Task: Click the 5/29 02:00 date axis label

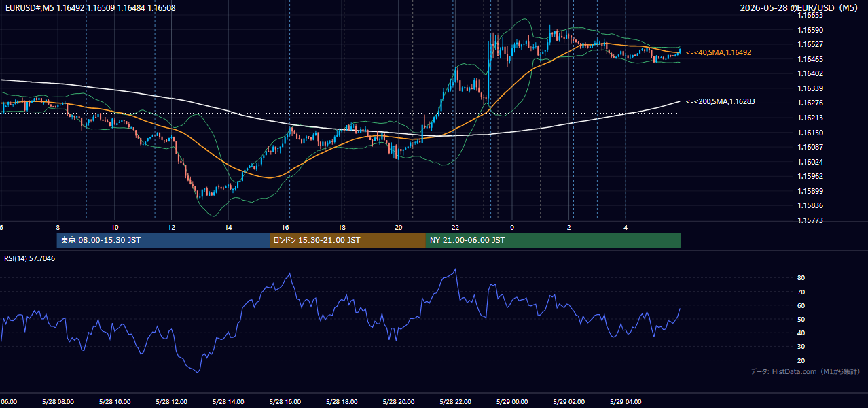Action: pos(569,402)
